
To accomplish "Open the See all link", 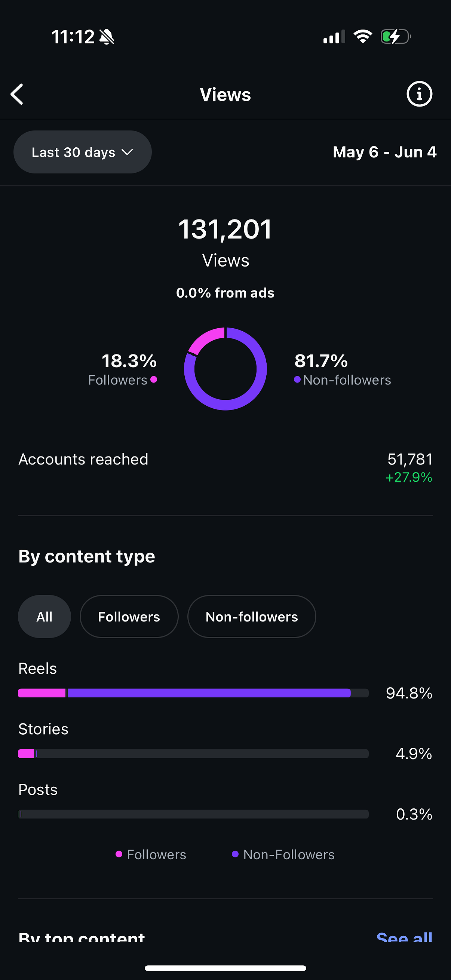I will [404, 936].
